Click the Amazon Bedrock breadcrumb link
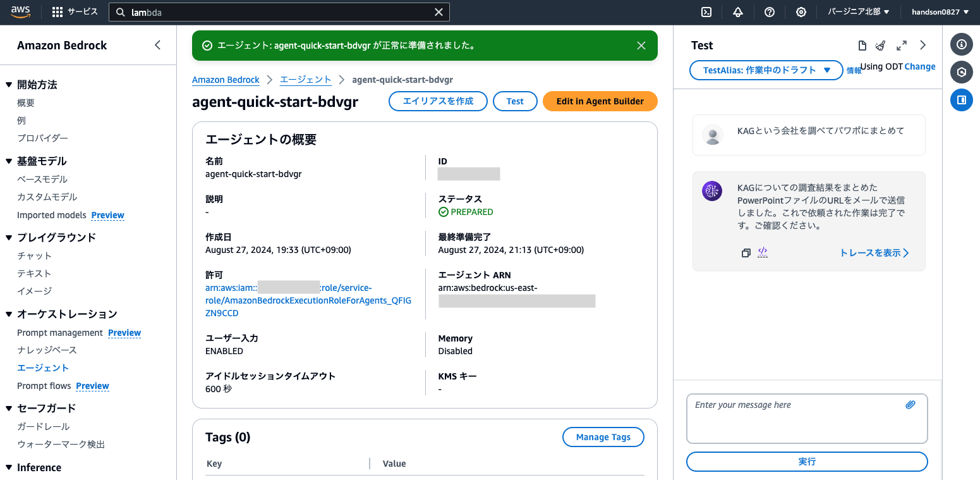Viewport: 980px width, 480px height. pyautogui.click(x=226, y=80)
